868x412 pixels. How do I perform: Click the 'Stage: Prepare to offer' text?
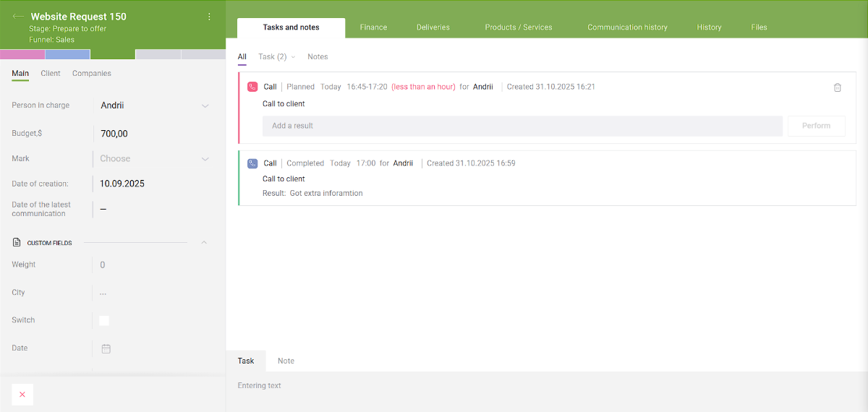[69, 29]
